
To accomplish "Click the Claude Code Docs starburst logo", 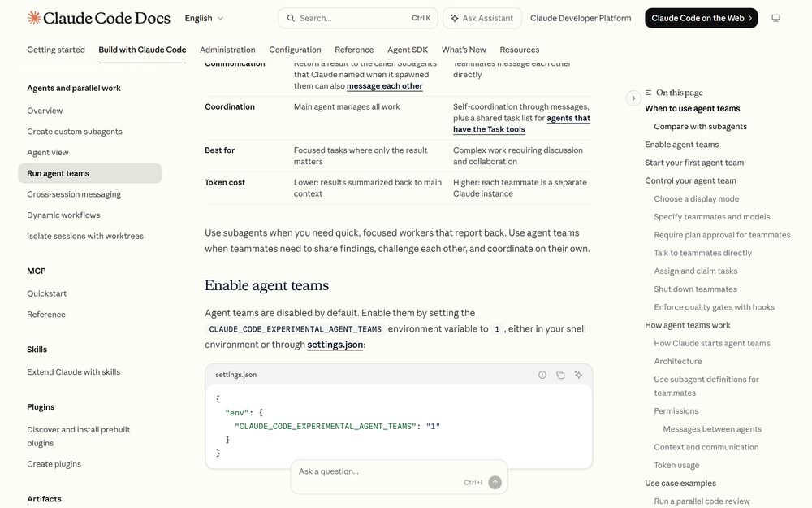I will coord(34,18).
